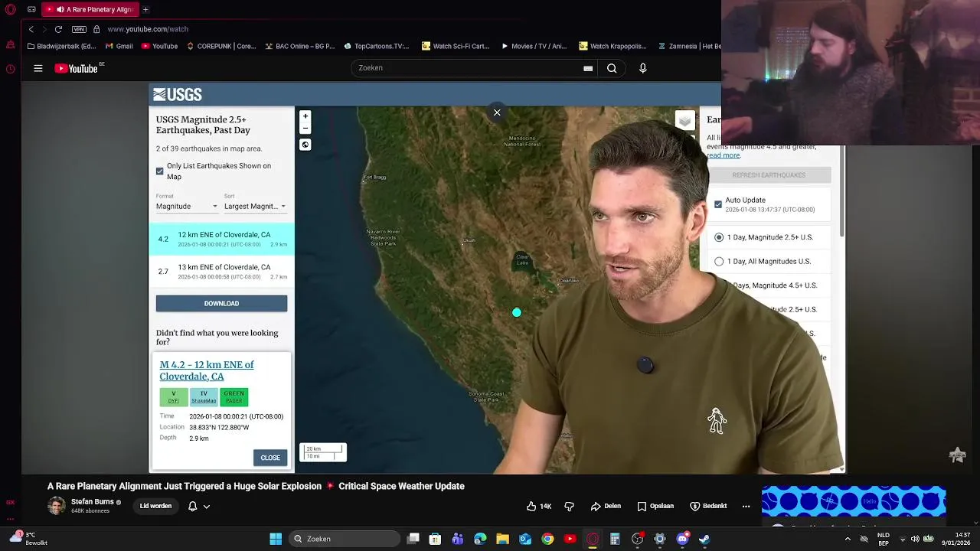
Task: Click the PAGER green badge
Action: [234, 396]
